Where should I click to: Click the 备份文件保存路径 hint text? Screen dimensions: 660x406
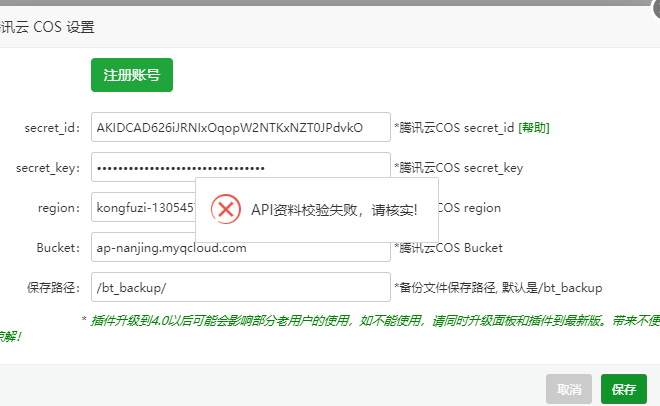[x=498, y=288]
